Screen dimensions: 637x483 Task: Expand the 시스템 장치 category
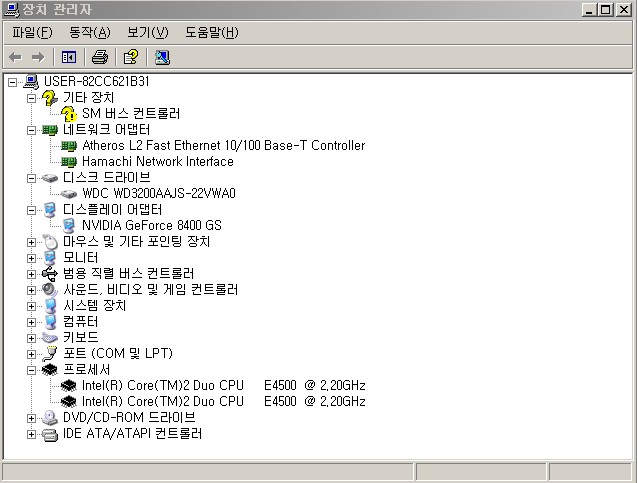pyautogui.click(x=31, y=306)
